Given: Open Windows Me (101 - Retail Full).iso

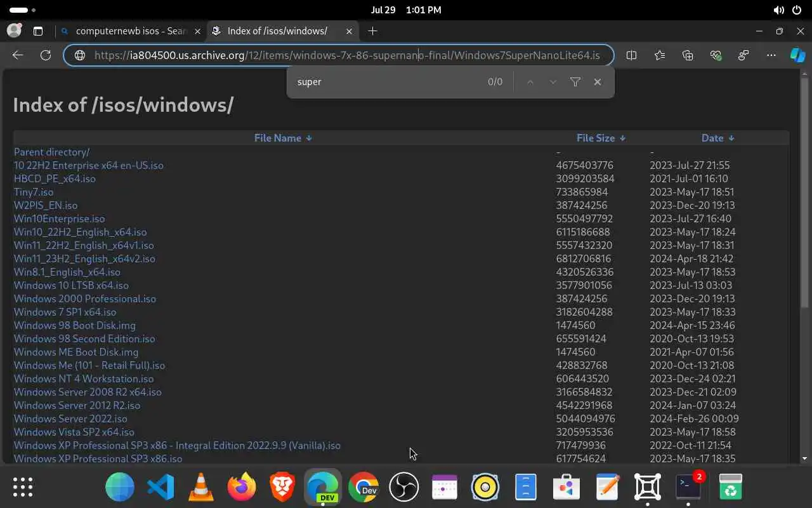Looking at the screenshot, I should (x=89, y=365).
